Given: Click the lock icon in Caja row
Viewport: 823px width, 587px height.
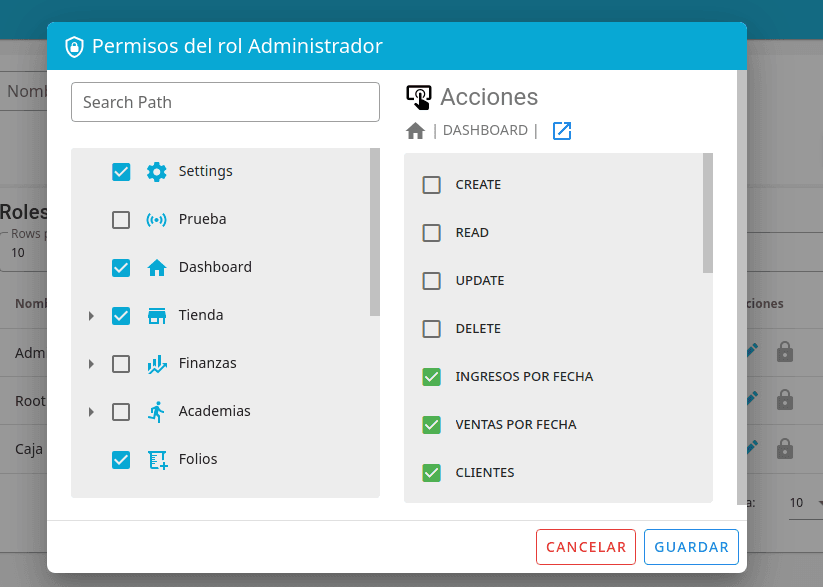Looking at the screenshot, I should coord(785,448).
